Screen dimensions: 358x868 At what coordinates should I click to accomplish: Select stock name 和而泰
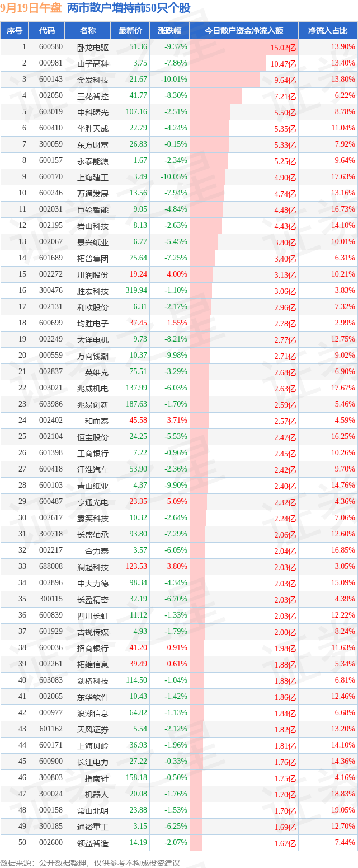click(97, 421)
